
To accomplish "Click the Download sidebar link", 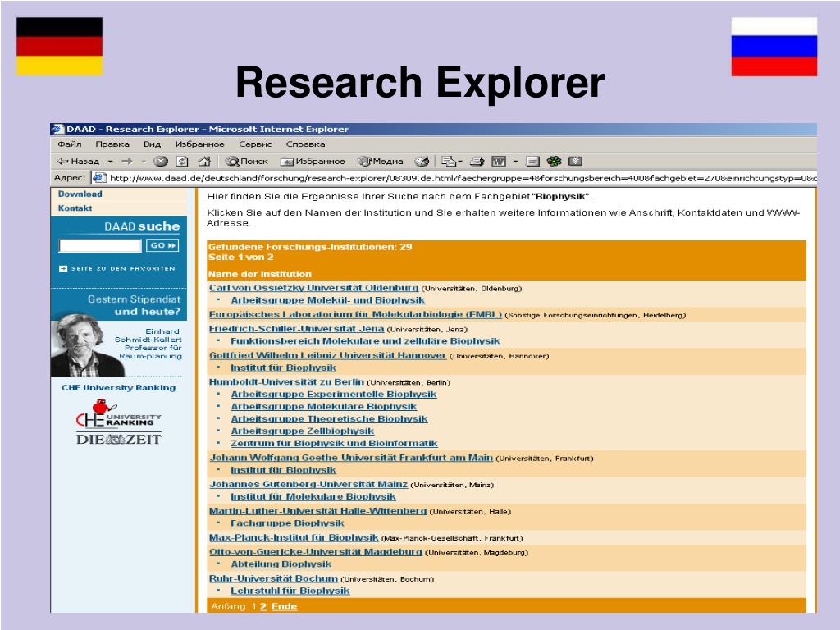I will click(x=80, y=194).
